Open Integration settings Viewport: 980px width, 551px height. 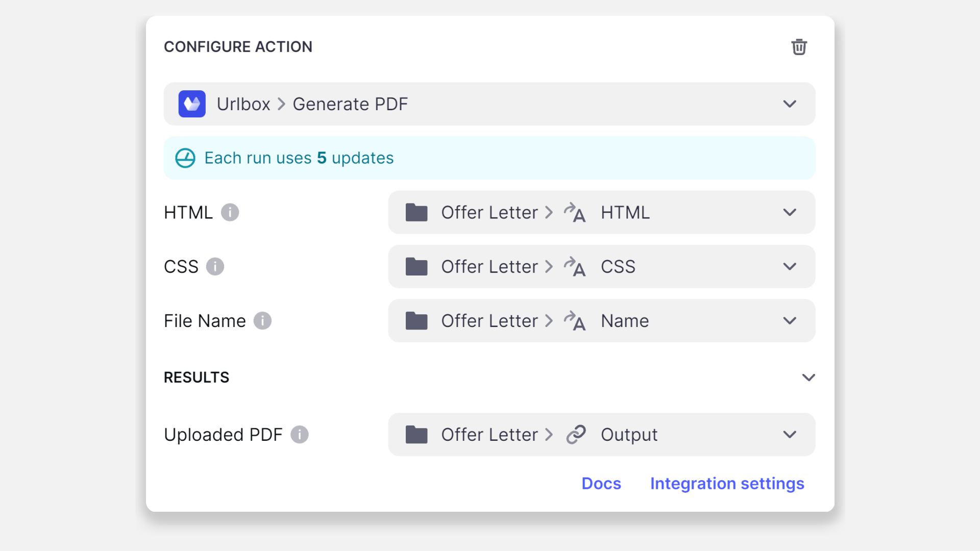pos(727,483)
